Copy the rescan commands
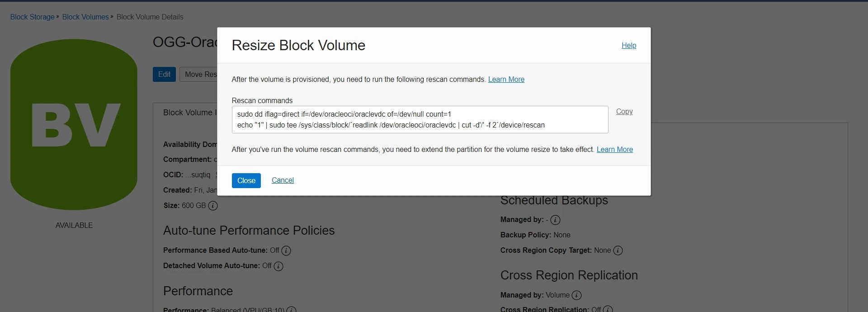The height and width of the screenshot is (312, 868). coord(624,111)
